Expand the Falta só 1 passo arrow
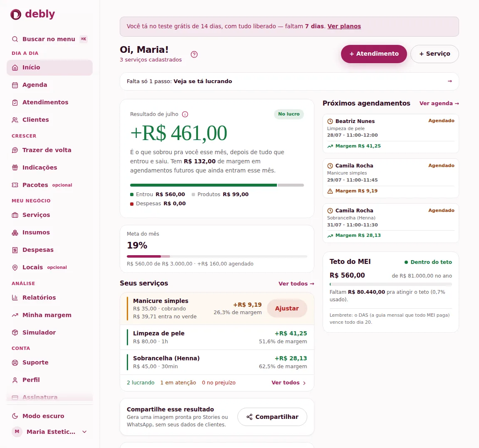479x448 pixels. 449,81
